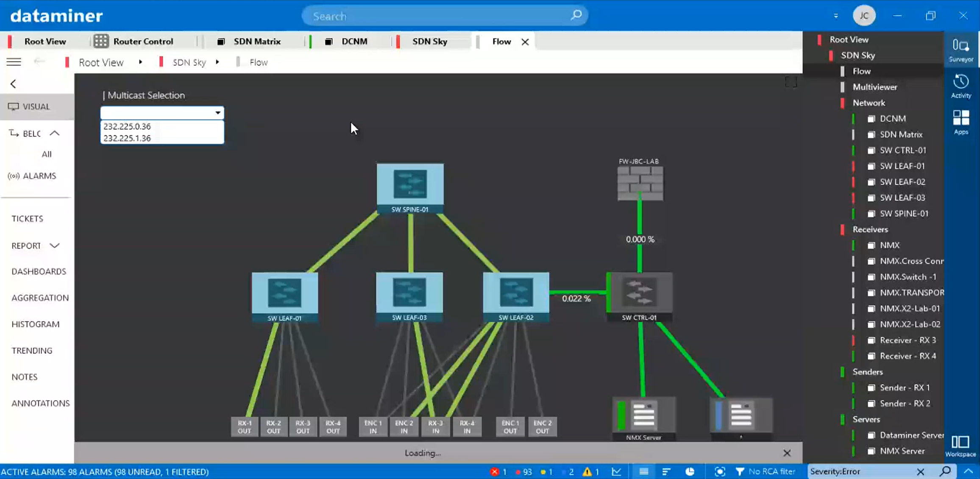The width and height of the screenshot is (980, 479).
Task: Collapse the BELOW section chevron
Action: pos(55,133)
